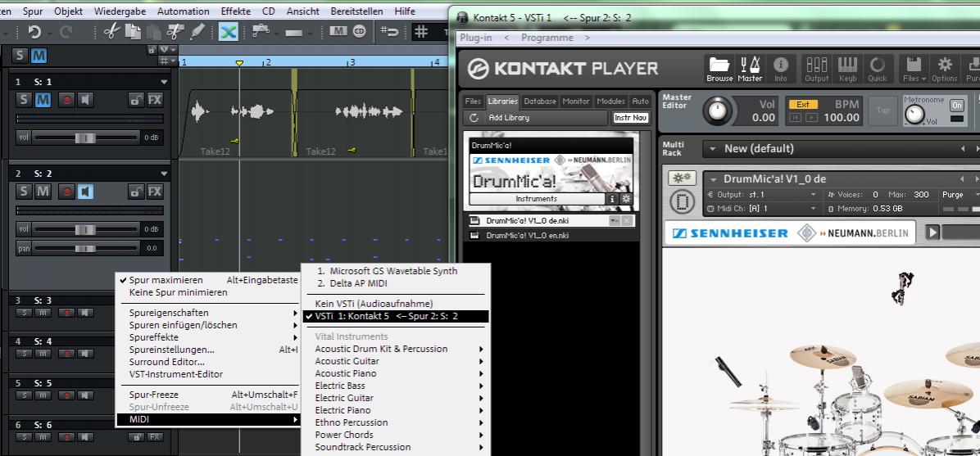Image resolution: width=980 pixels, height=456 pixels.
Task: Click the Quick load icon in Kontakt
Action: tap(878, 69)
